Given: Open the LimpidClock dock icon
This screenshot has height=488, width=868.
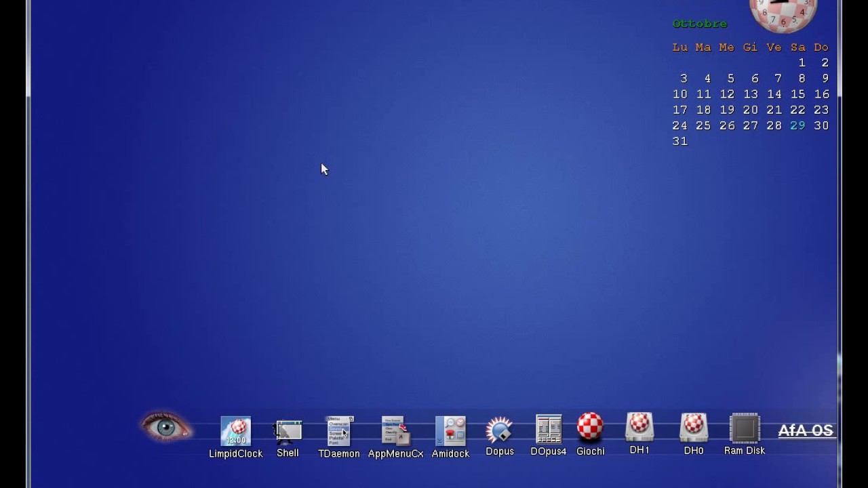Looking at the screenshot, I should 235,431.
